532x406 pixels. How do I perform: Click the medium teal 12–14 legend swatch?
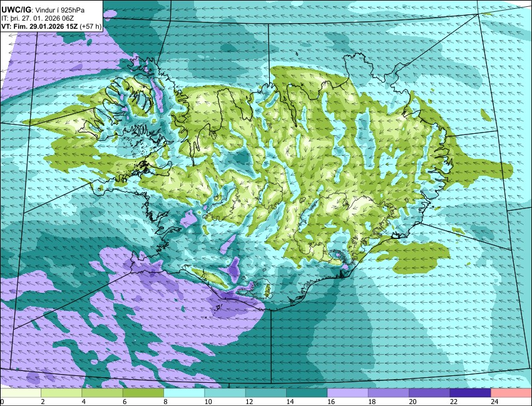coord(266,393)
